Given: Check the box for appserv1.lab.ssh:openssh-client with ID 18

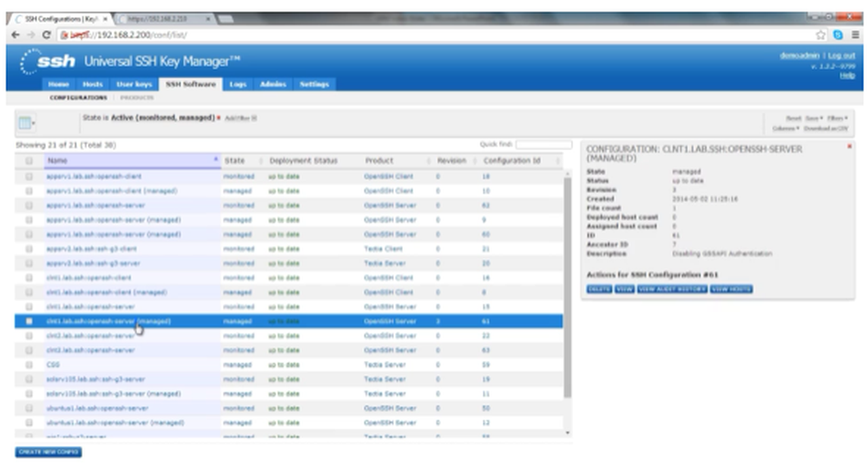Looking at the screenshot, I should click(29, 176).
